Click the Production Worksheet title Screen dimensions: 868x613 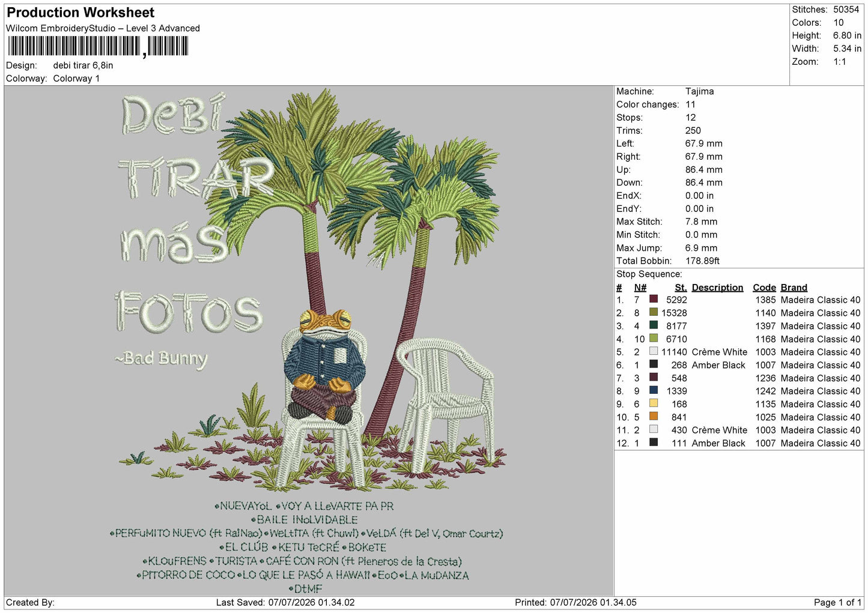[x=80, y=13]
